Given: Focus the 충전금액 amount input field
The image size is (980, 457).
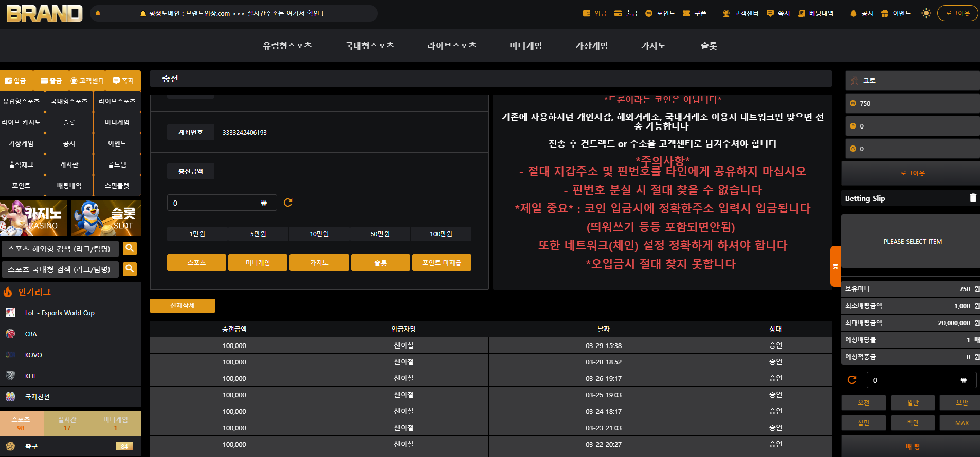Looking at the screenshot, I should 222,203.
